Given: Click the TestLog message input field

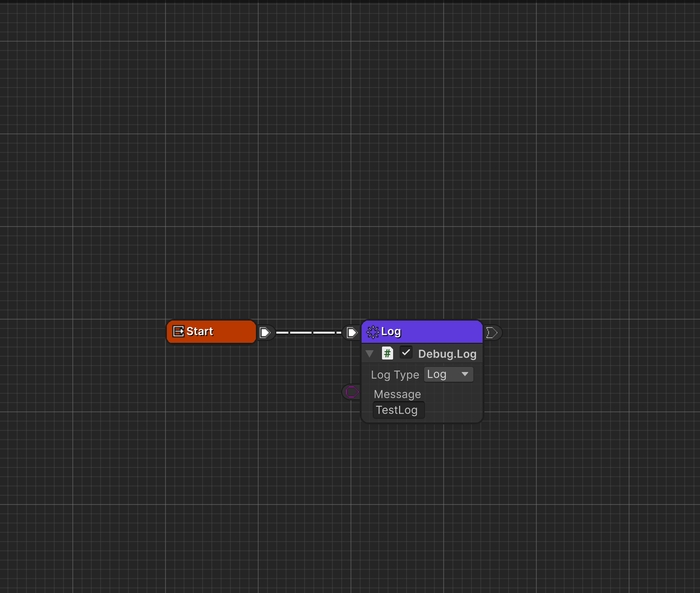Looking at the screenshot, I should pyautogui.click(x=398, y=410).
